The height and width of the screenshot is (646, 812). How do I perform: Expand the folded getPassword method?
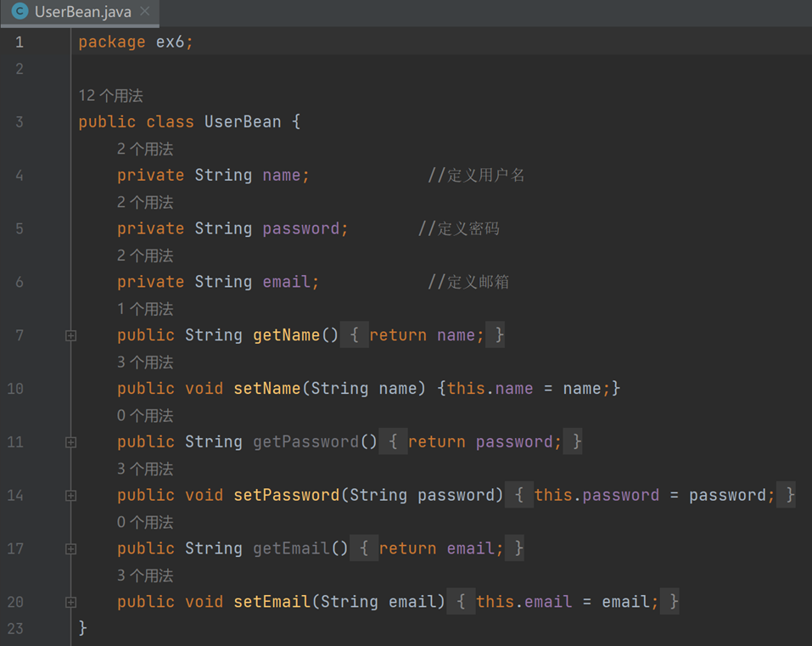[71, 442]
